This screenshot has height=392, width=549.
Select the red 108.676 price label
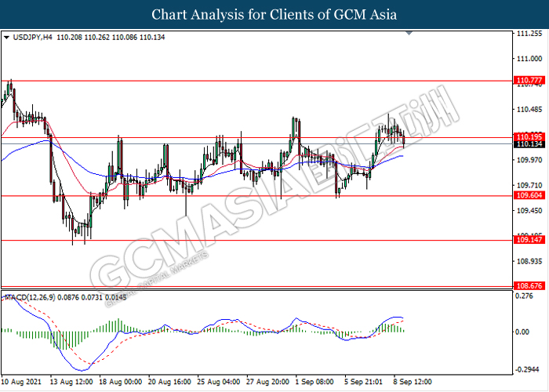pyautogui.click(x=529, y=286)
